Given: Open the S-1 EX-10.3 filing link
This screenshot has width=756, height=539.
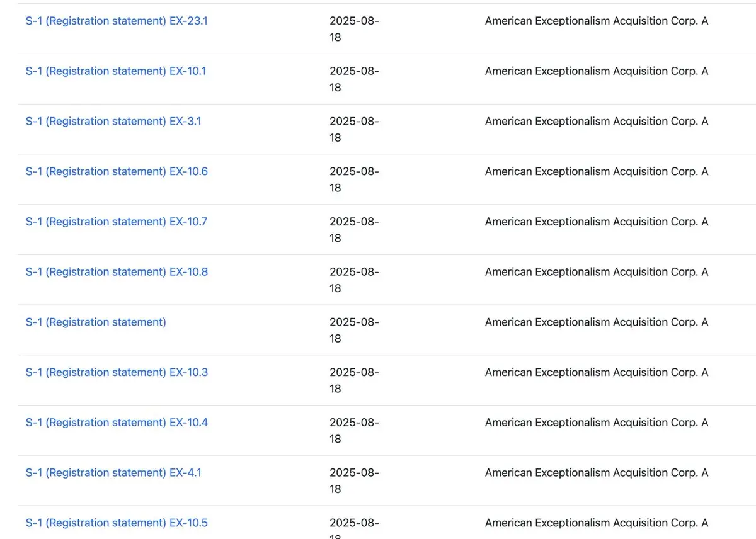Looking at the screenshot, I should [117, 372].
